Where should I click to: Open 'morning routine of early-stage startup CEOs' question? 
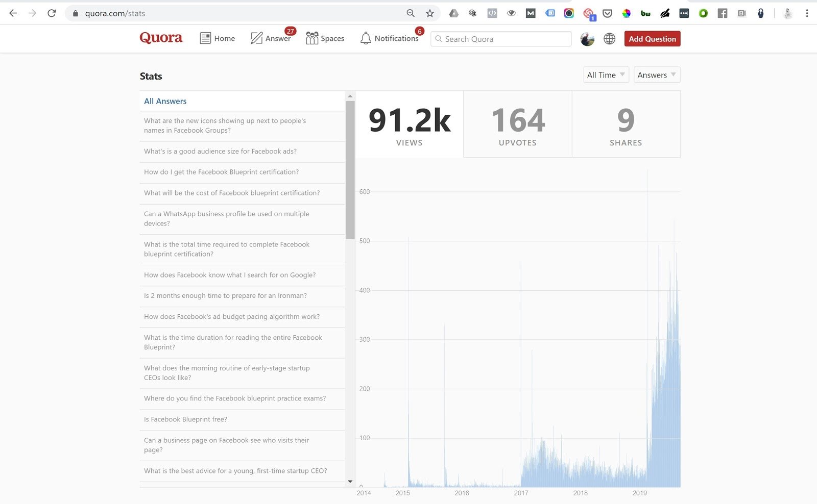pyautogui.click(x=242, y=373)
